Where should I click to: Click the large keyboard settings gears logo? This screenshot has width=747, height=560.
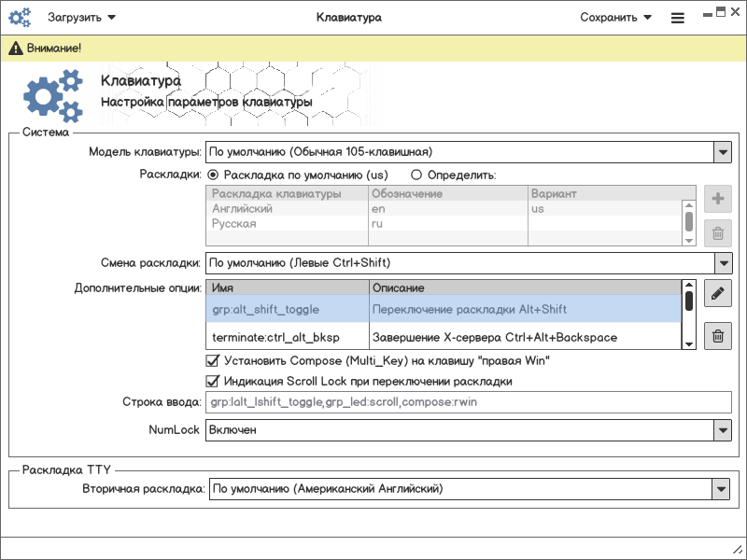[52, 95]
